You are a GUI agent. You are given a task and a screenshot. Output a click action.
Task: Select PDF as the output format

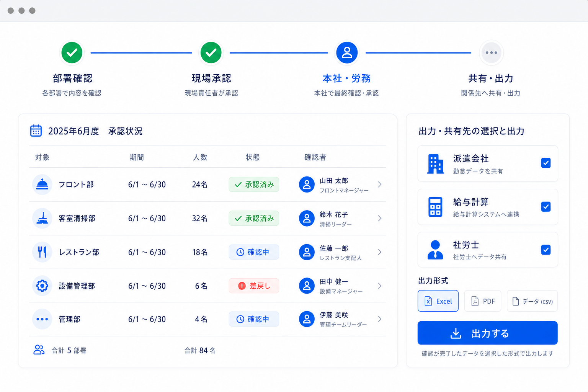(x=483, y=301)
